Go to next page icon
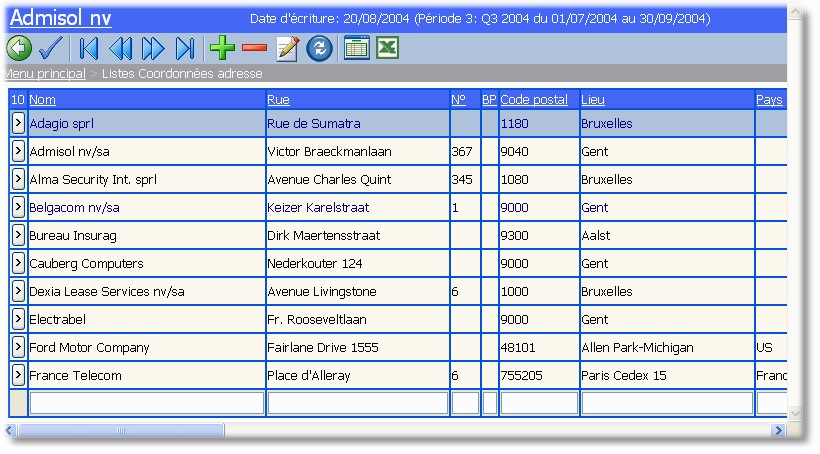The width and height of the screenshot is (820, 454). click(153, 48)
